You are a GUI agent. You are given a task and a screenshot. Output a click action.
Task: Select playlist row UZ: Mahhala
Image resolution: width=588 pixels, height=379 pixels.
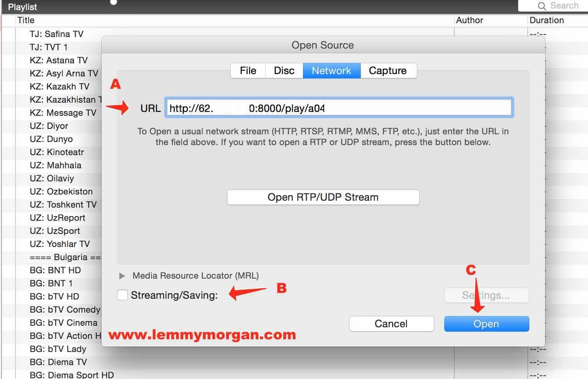tap(56, 165)
